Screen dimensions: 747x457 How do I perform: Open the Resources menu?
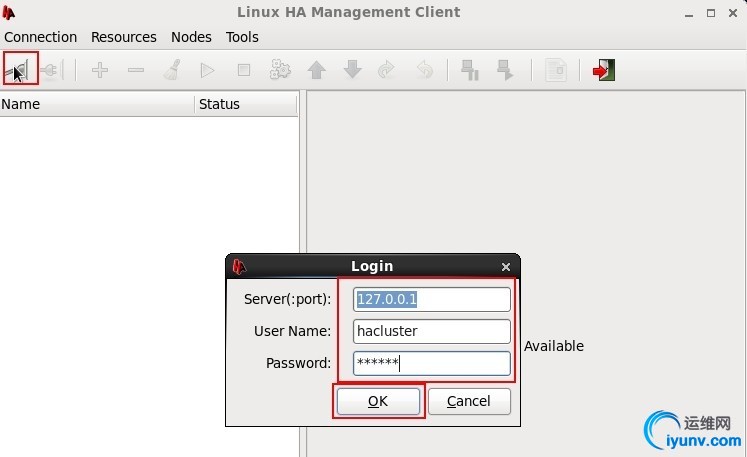124,37
